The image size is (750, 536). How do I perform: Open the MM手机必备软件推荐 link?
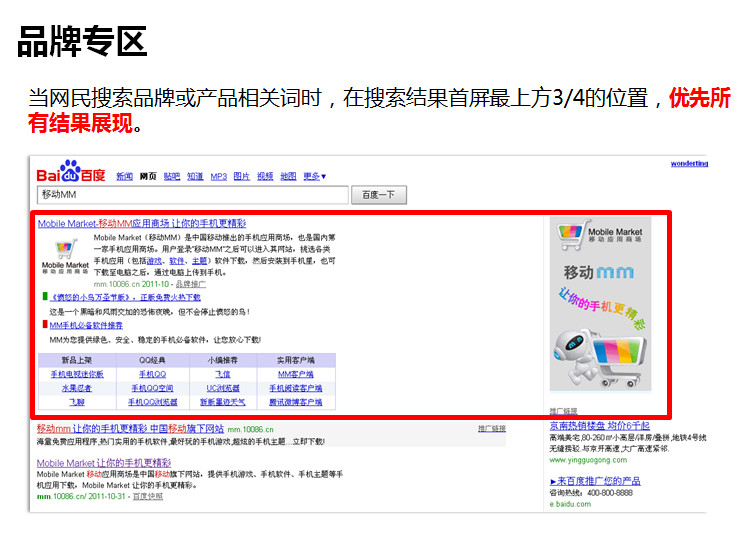(x=86, y=326)
